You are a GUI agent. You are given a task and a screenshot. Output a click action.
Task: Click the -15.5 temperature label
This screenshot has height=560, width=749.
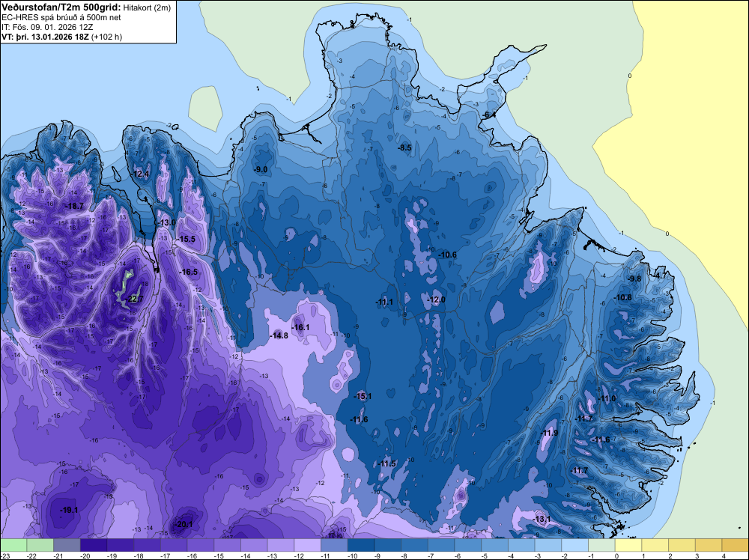[186, 239]
